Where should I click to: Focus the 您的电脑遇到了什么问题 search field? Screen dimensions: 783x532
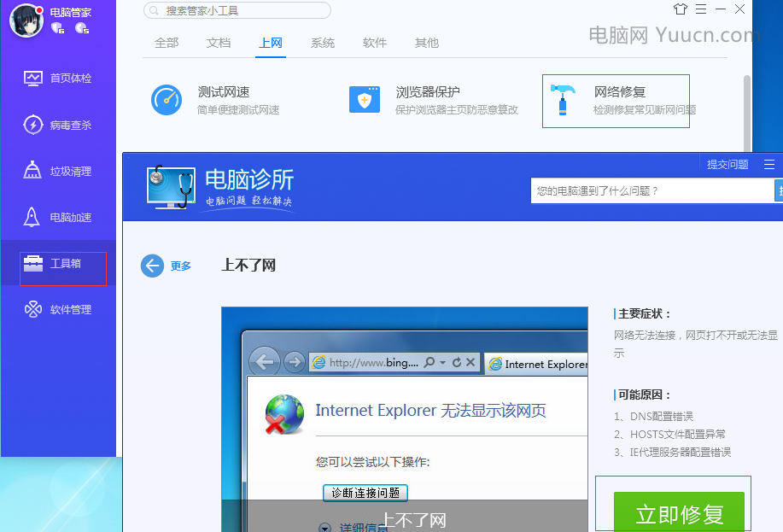(x=652, y=190)
